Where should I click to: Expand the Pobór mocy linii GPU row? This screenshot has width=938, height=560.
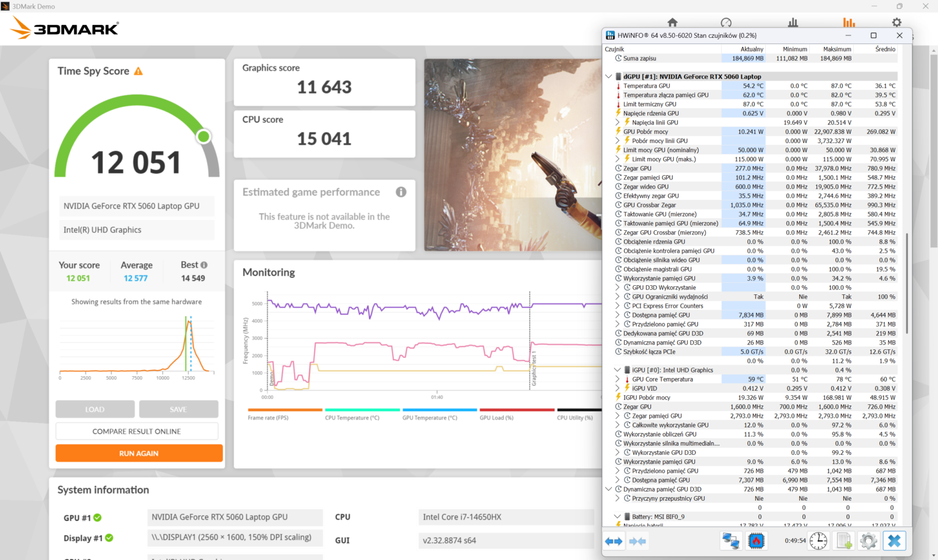tap(617, 141)
